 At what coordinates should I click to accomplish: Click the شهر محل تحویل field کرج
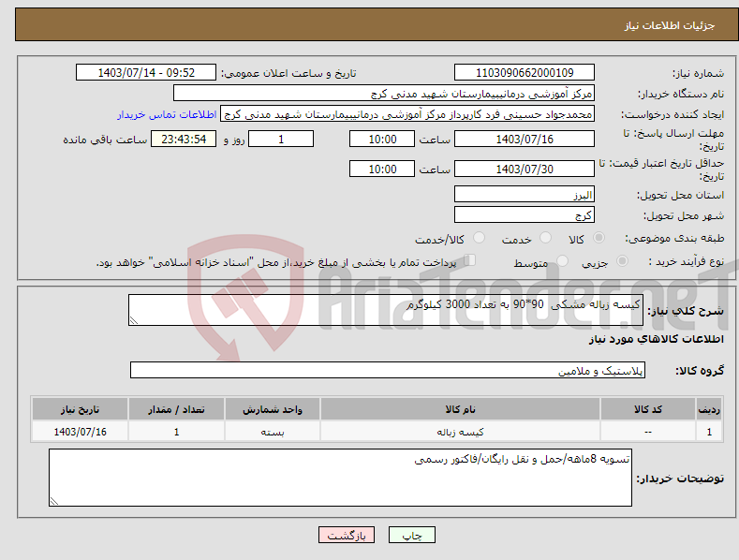tap(525, 215)
